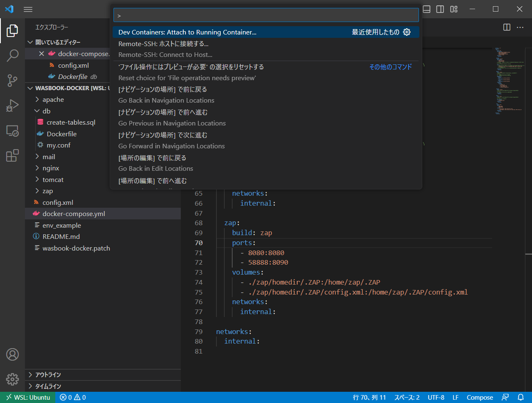
Task: Toggle the secondary side bar
Action: point(440,9)
